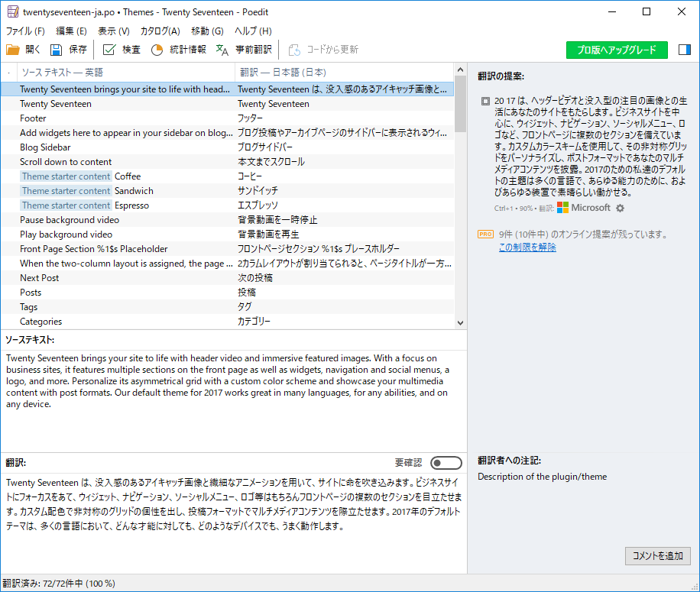
Task: Select the 'Twenty Seventeen' short title row
Action: (228, 103)
